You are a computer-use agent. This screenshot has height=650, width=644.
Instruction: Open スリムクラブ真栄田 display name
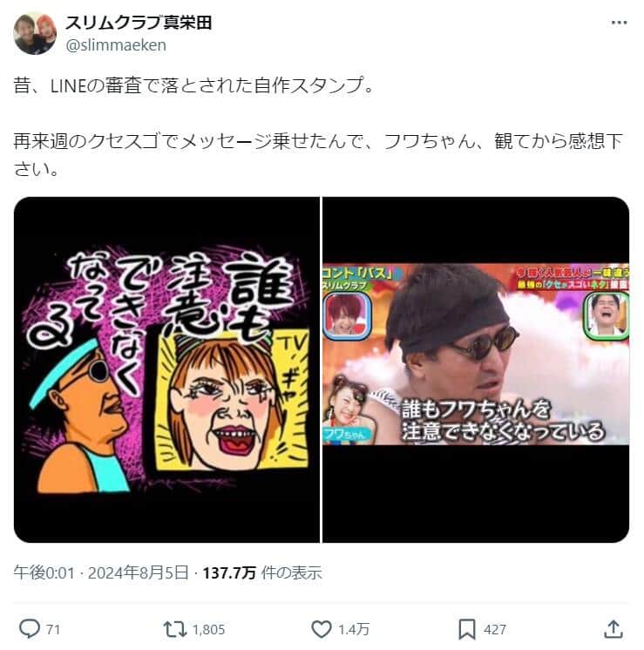pos(139,23)
